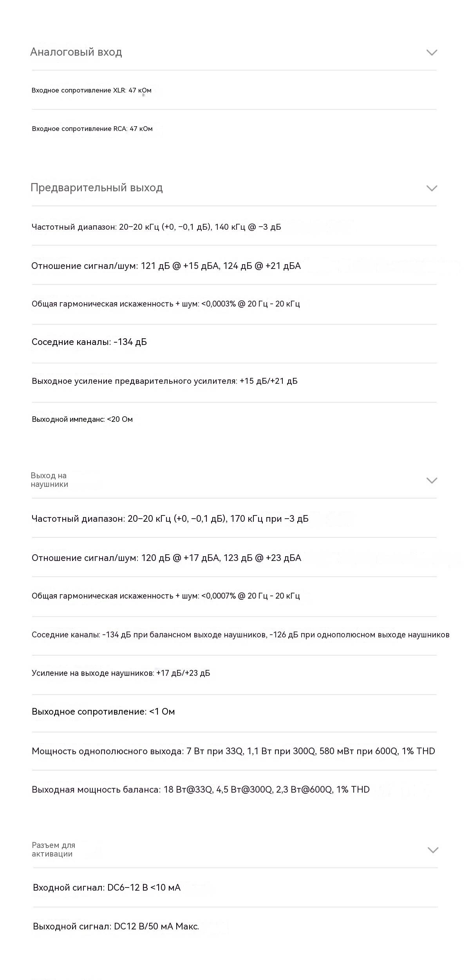Screen dimensions: 470x980
Task: Select the 121 дБ signal-to-noise row
Action: [234, 266]
